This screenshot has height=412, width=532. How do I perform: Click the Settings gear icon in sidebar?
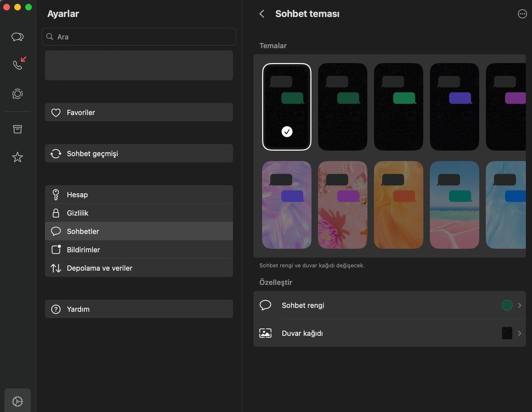(x=17, y=401)
